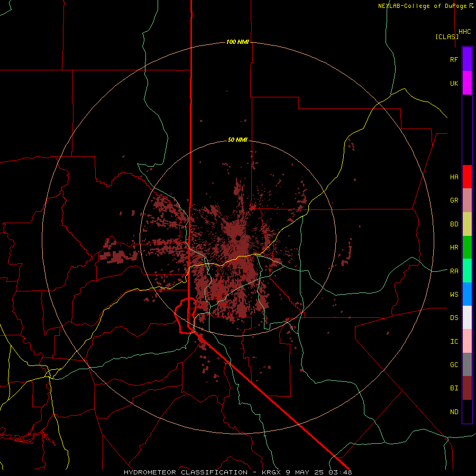Click the 'GR' legend label
476x476 pixels.
[454, 200]
